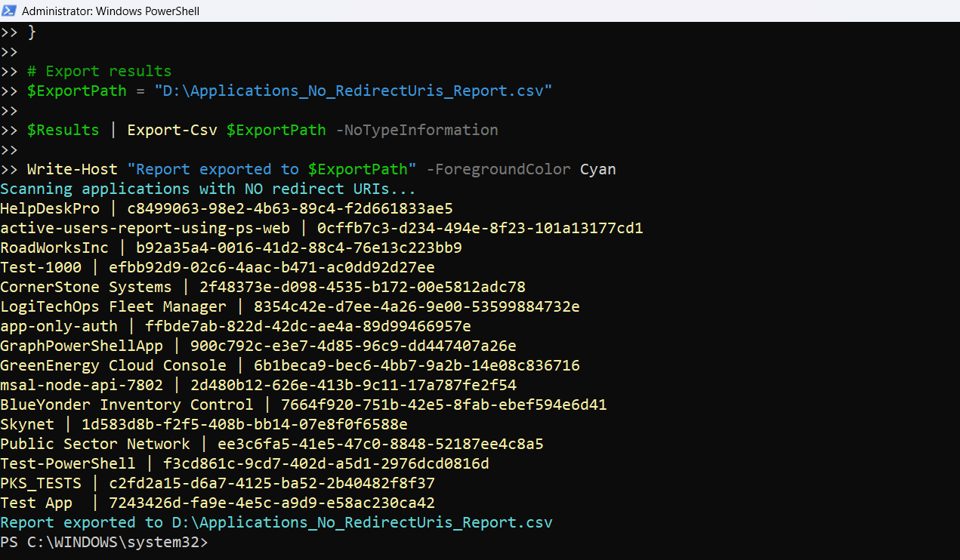The image size is (960, 560).
Task: Click the app-only-auth entry
Action: tap(59, 326)
